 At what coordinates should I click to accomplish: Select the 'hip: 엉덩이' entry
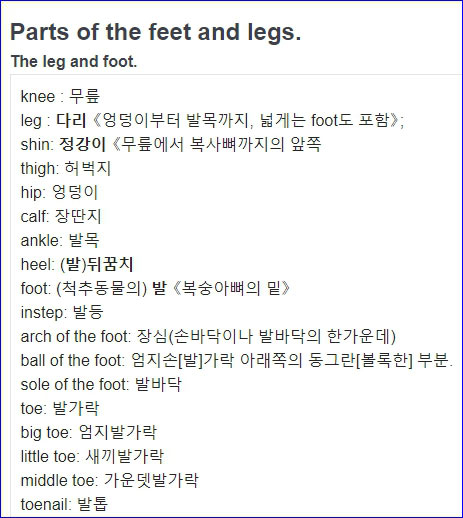coord(59,192)
